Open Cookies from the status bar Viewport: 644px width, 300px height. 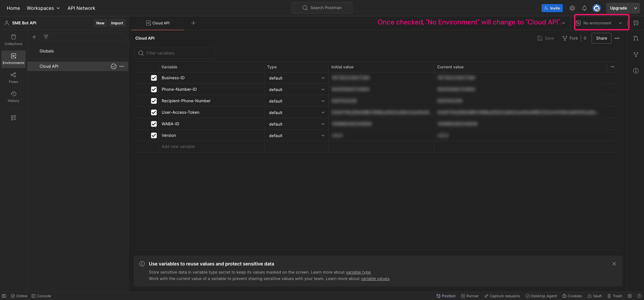572,296
